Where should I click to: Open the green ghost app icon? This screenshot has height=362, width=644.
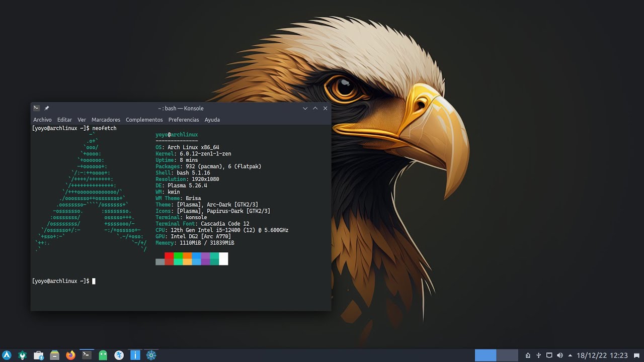pyautogui.click(x=103, y=355)
